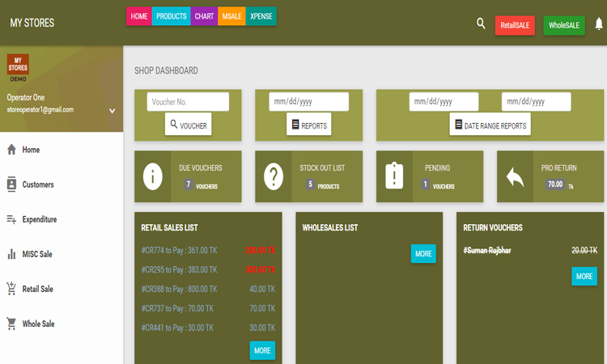Switch to the CHART tab
Image resolution: width=607 pixels, height=364 pixels.
point(204,16)
